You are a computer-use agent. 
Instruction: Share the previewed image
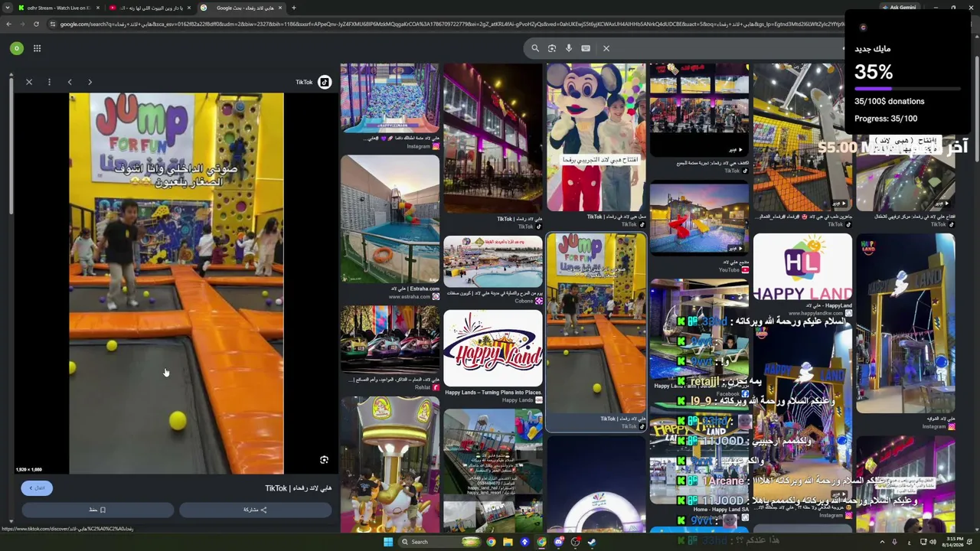(x=255, y=510)
